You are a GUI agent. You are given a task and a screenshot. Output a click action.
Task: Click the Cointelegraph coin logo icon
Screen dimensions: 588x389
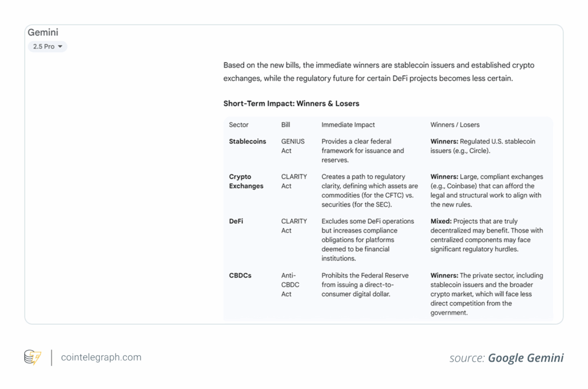33,357
